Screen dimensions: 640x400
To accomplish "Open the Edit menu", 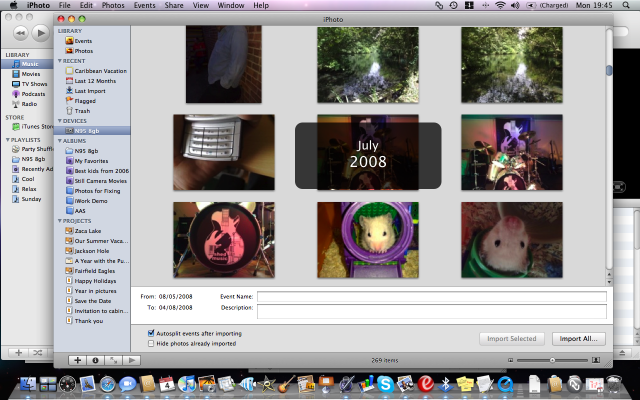I will click(x=86, y=5).
